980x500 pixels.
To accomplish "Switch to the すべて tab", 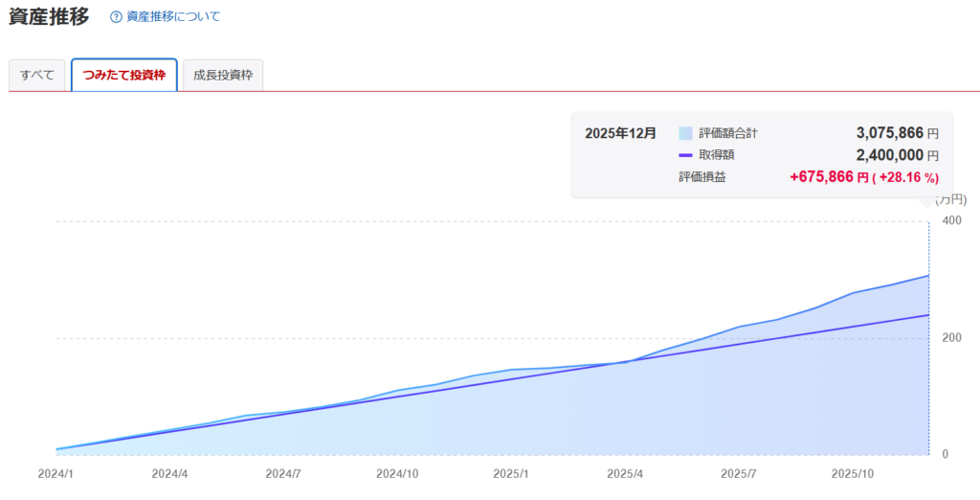I will 37,75.
